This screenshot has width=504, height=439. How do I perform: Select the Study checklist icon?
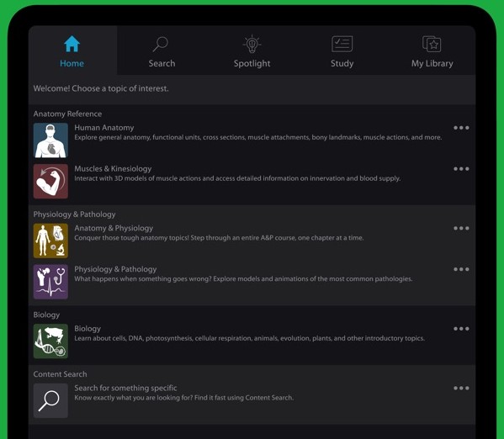coord(342,44)
